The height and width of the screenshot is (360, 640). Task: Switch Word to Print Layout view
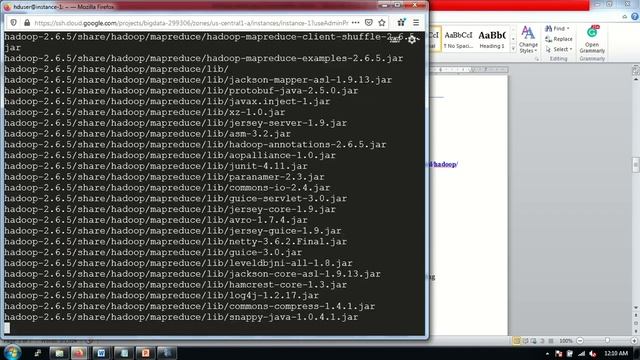[x=516, y=340]
